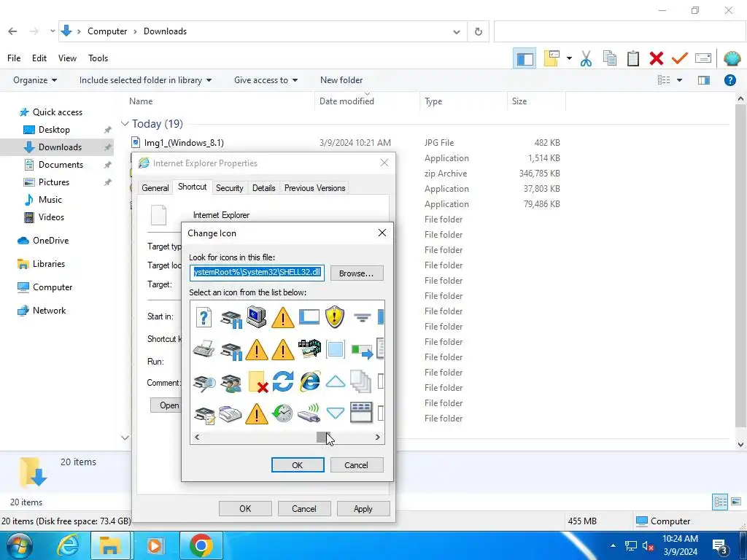The height and width of the screenshot is (560, 747).
Task: Open the view options dropdown arrow
Action: [x=679, y=80]
